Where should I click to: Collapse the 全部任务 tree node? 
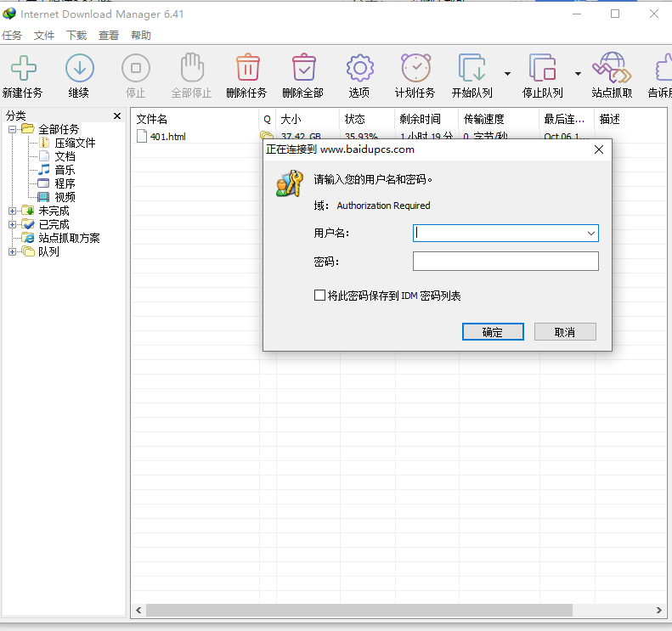pyautogui.click(x=12, y=129)
